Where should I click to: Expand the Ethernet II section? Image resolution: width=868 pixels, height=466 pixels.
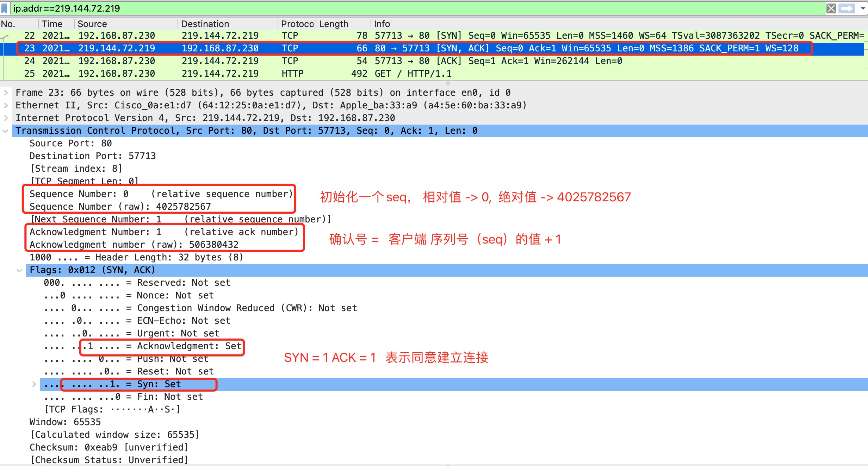[6, 105]
